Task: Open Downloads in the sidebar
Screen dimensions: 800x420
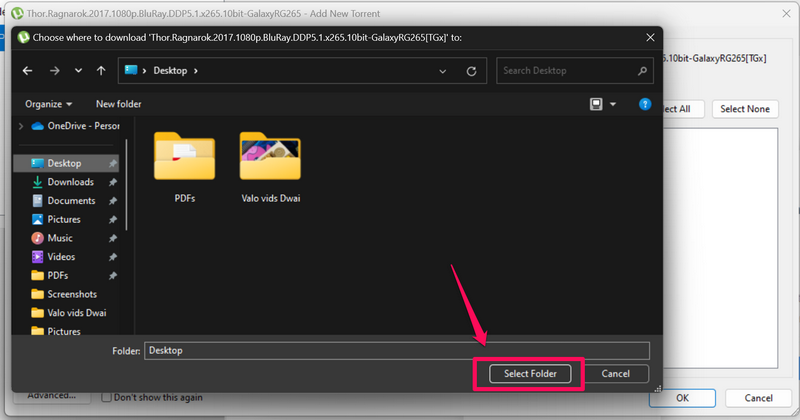Action: tap(66, 182)
